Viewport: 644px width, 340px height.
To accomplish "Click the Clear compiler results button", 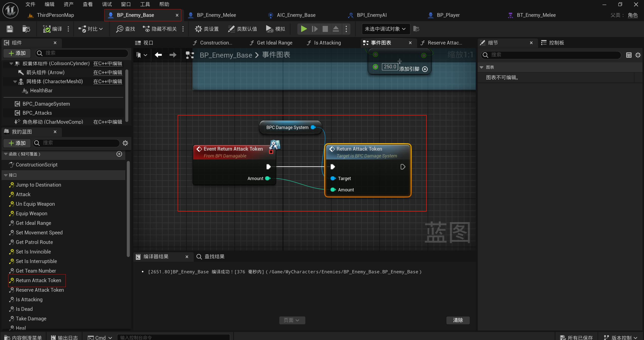I will click(x=458, y=320).
